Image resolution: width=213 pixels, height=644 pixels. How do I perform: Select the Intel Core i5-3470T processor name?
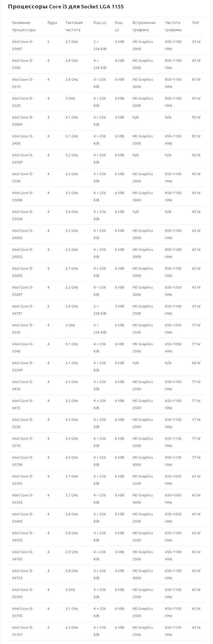point(22,310)
